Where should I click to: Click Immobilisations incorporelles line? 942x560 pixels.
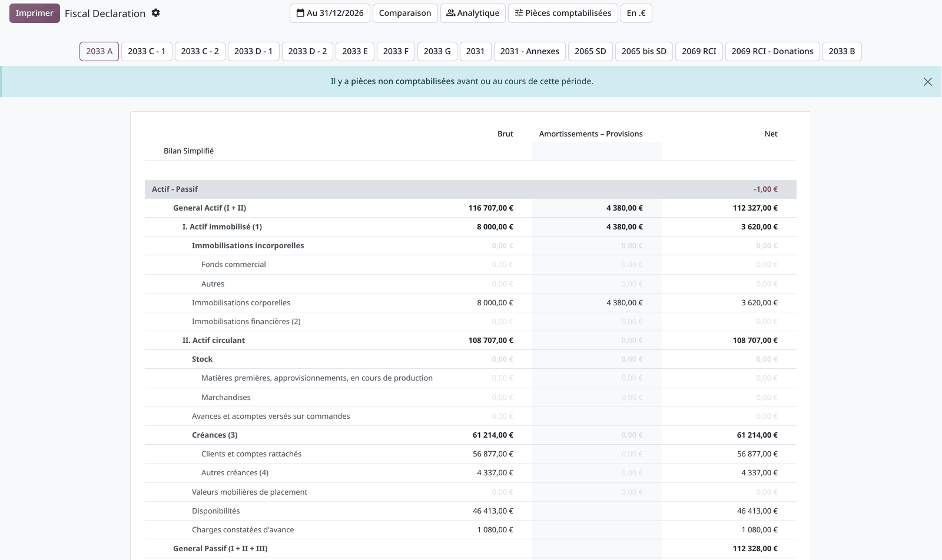[470, 245]
